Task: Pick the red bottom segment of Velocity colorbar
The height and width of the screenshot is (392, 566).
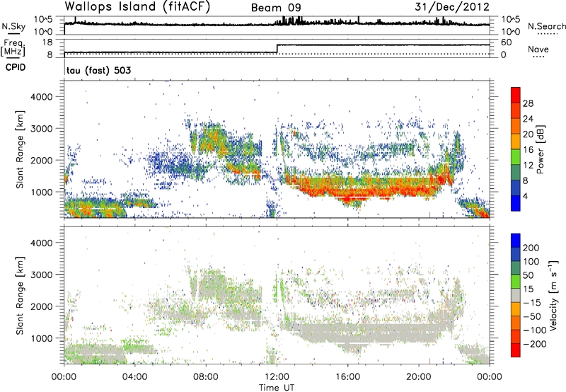Action: (516, 350)
